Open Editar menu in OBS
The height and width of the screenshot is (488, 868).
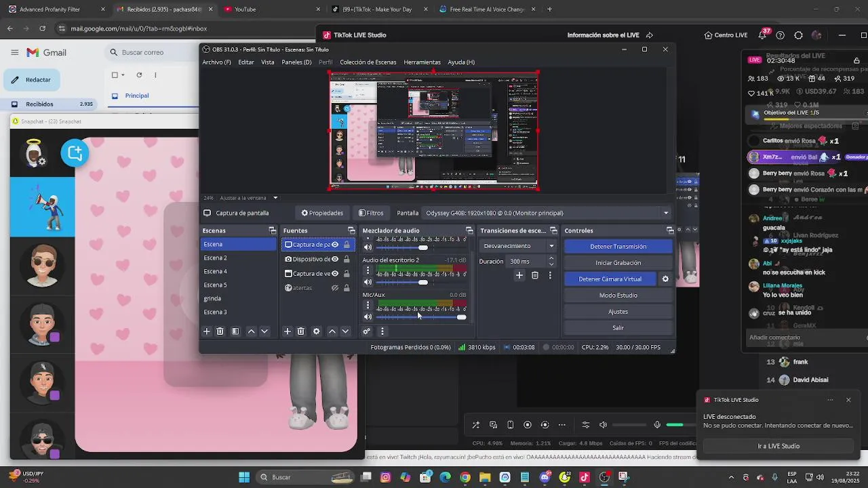[x=246, y=62]
